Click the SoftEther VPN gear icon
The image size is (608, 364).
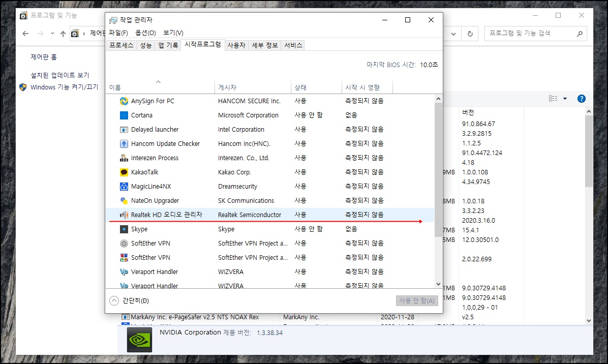tap(124, 244)
